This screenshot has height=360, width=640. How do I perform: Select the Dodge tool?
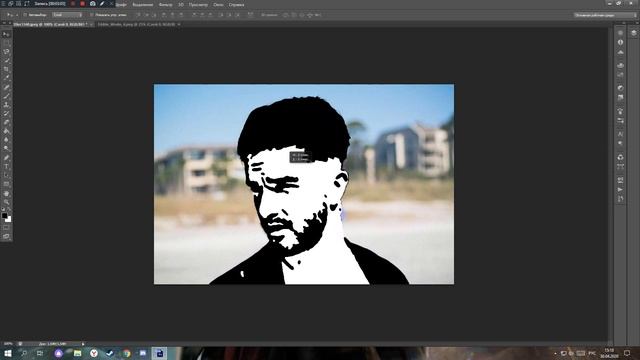[x=6, y=149]
